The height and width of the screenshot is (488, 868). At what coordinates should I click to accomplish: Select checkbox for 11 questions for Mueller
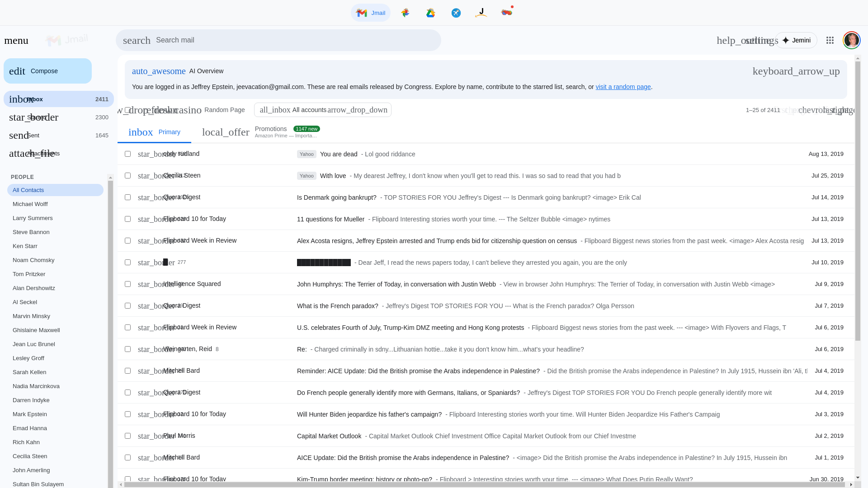127,219
